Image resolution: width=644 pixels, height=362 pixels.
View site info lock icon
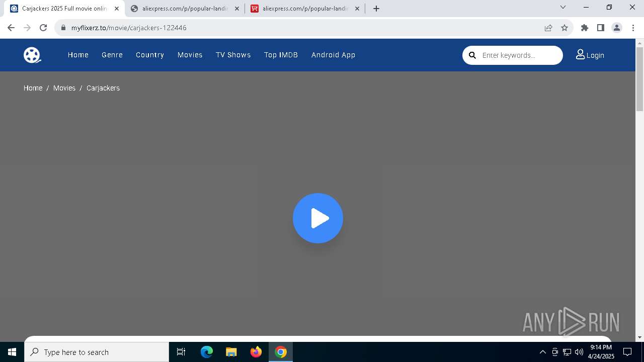(x=63, y=28)
